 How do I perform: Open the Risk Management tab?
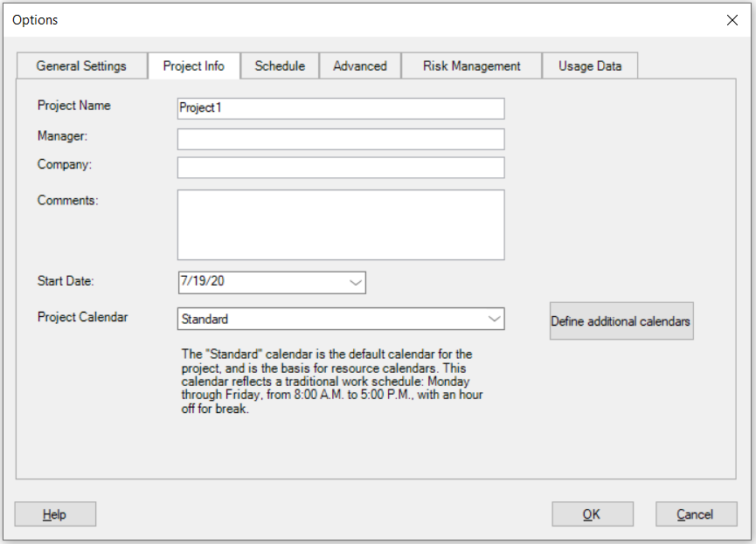(471, 65)
